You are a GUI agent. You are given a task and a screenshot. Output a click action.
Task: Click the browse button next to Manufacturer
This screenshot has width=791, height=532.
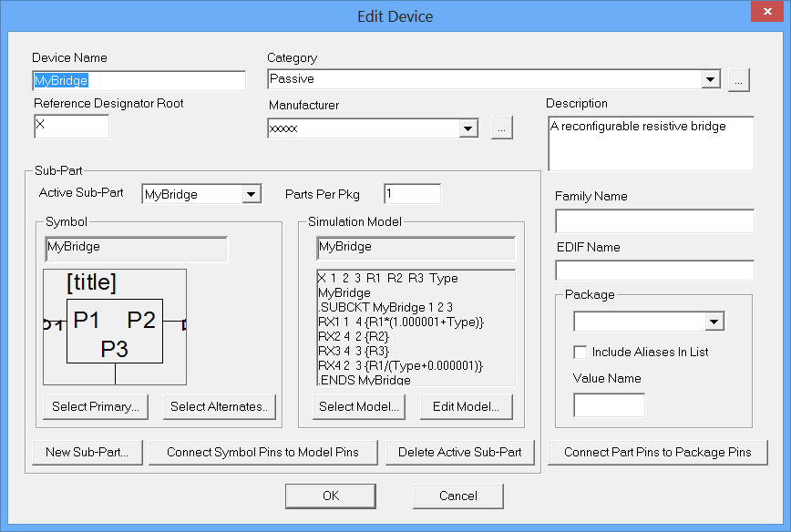(x=501, y=128)
